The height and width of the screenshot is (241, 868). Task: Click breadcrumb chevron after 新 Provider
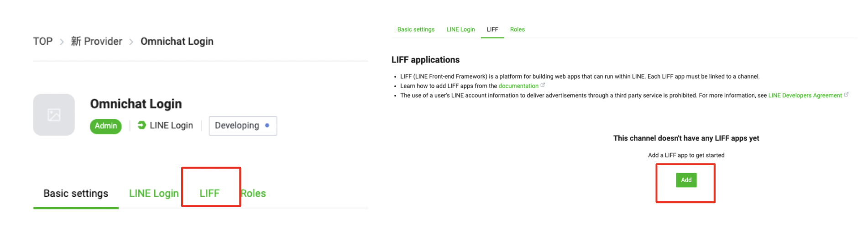point(131,42)
